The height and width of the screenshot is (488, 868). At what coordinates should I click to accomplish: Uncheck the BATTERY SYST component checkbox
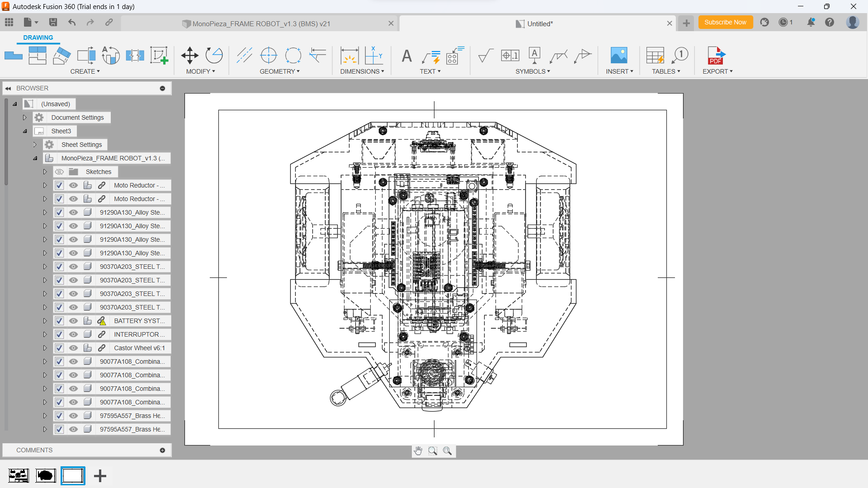(x=59, y=321)
